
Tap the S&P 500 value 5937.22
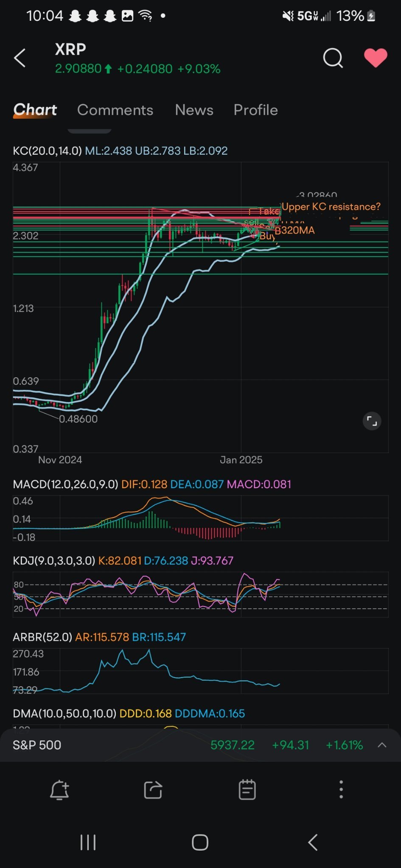coord(233,745)
